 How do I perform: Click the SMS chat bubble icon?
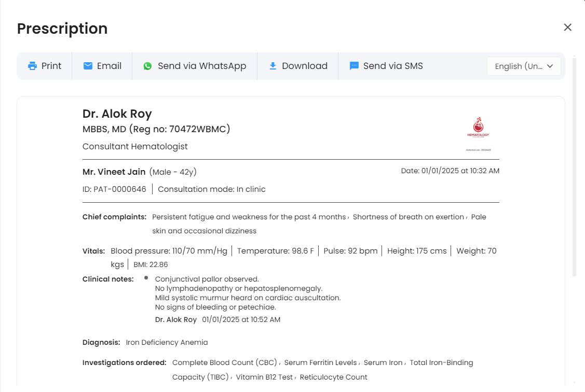pyautogui.click(x=354, y=66)
